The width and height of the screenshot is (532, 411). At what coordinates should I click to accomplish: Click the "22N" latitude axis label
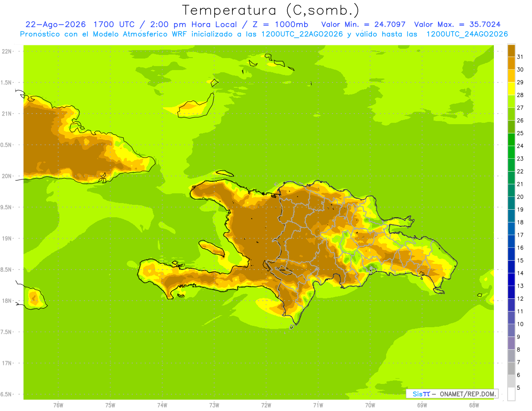(x=7, y=51)
